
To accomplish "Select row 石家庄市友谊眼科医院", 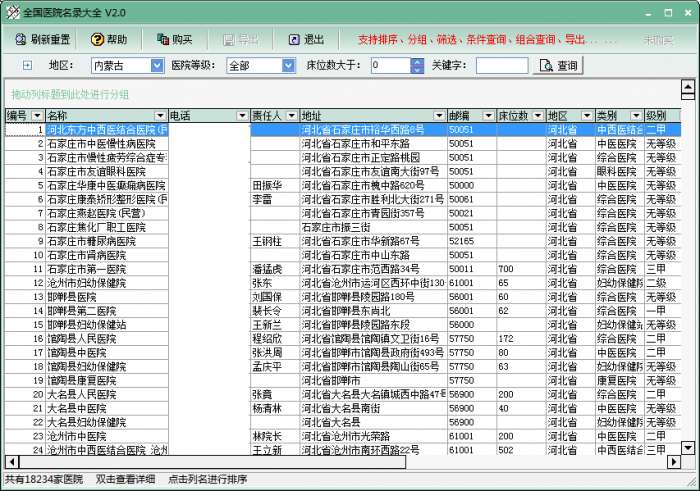I will click(x=343, y=171).
